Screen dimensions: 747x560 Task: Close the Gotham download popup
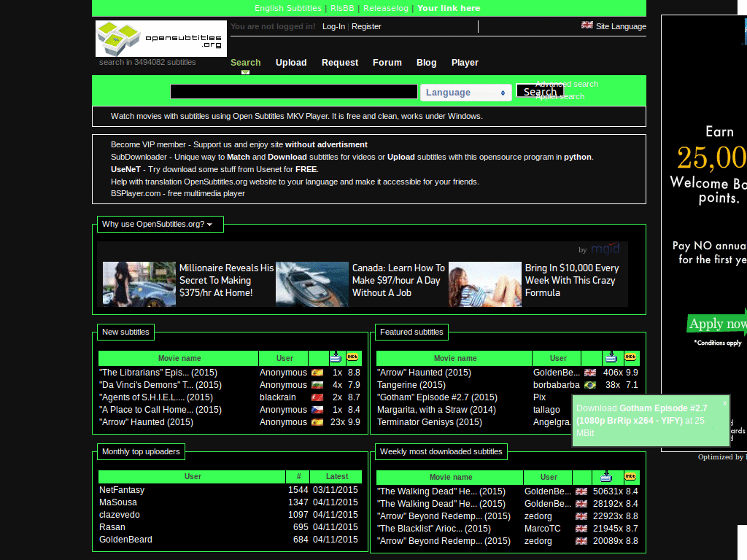click(724, 402)
